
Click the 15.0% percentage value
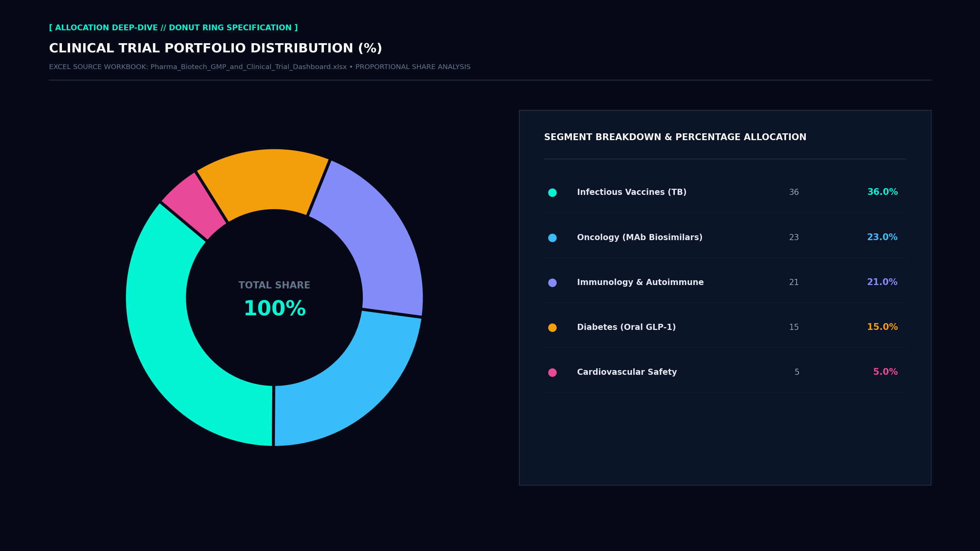point(882,328)
